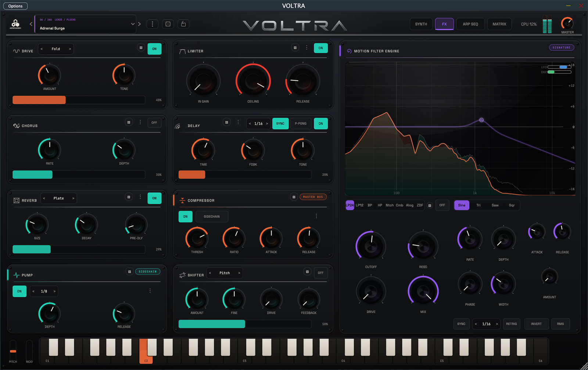
Task: Toggle the Delay SYNC button
Action: (280, 124)
